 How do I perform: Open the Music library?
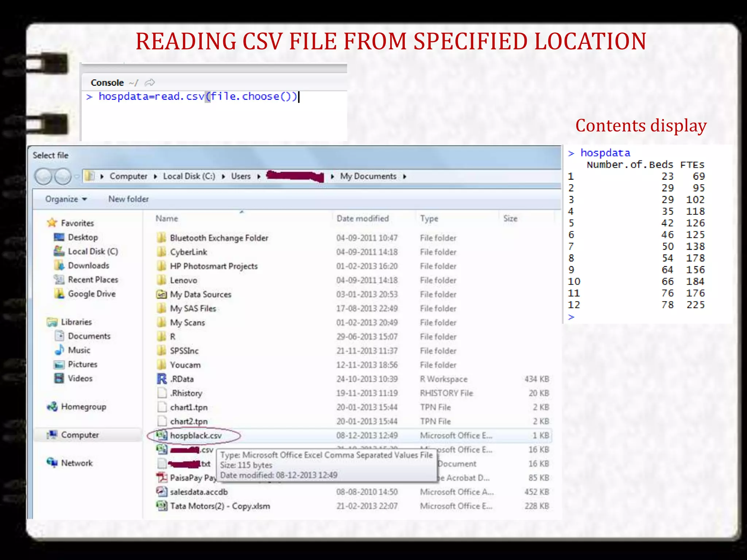click(79, 350)
